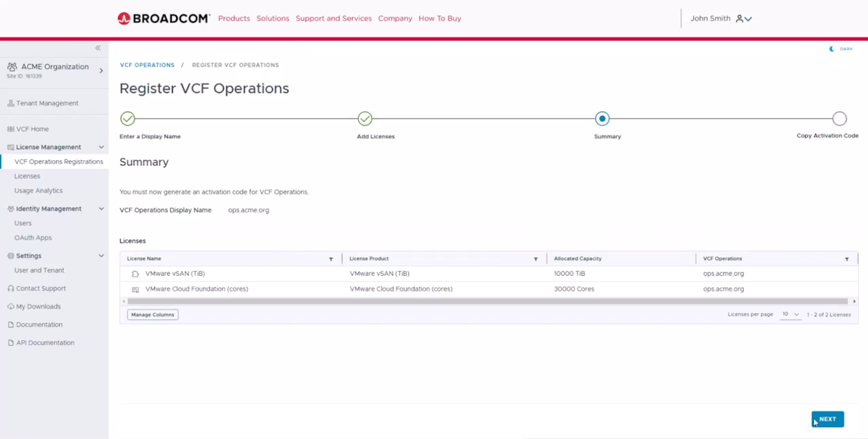Screen dimensions: 868x439
Task: Open Tenant Management in sidebar
Action: pos(47,103)
